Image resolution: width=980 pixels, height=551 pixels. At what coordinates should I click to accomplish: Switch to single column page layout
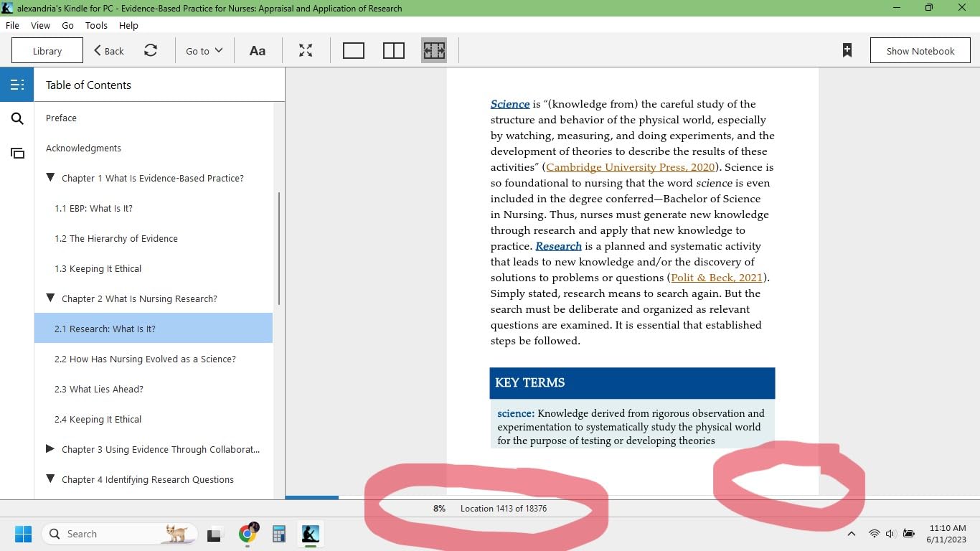[x=354, y=51]
